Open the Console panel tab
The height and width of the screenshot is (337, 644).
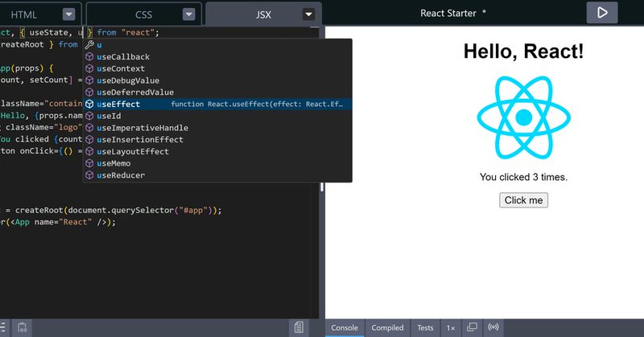(x=345, y=327)
